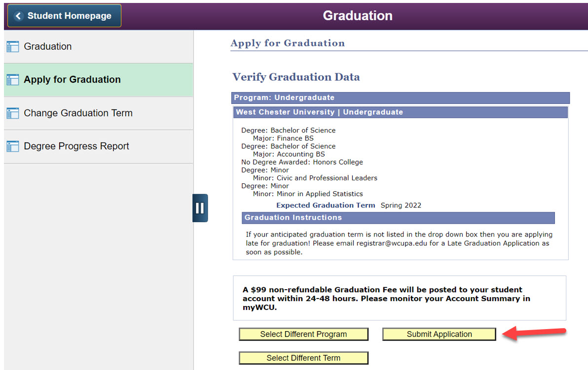The image size is (588, 370).
Task: Click the icon next to Apply for Graduation
Action: click(x=13, y=80)
